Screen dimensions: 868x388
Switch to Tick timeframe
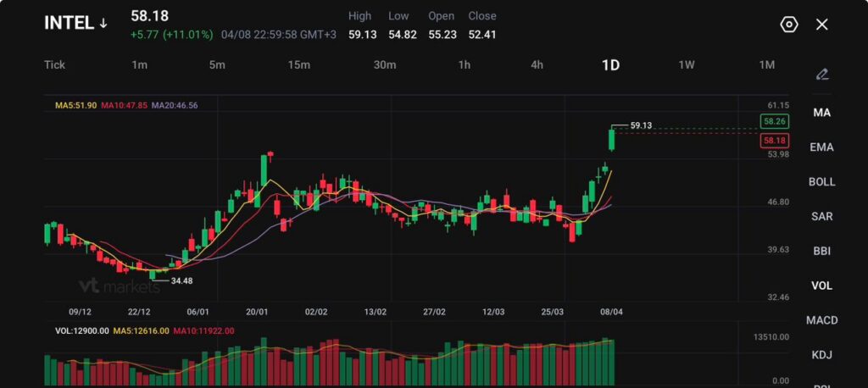(x=54, y=65)
